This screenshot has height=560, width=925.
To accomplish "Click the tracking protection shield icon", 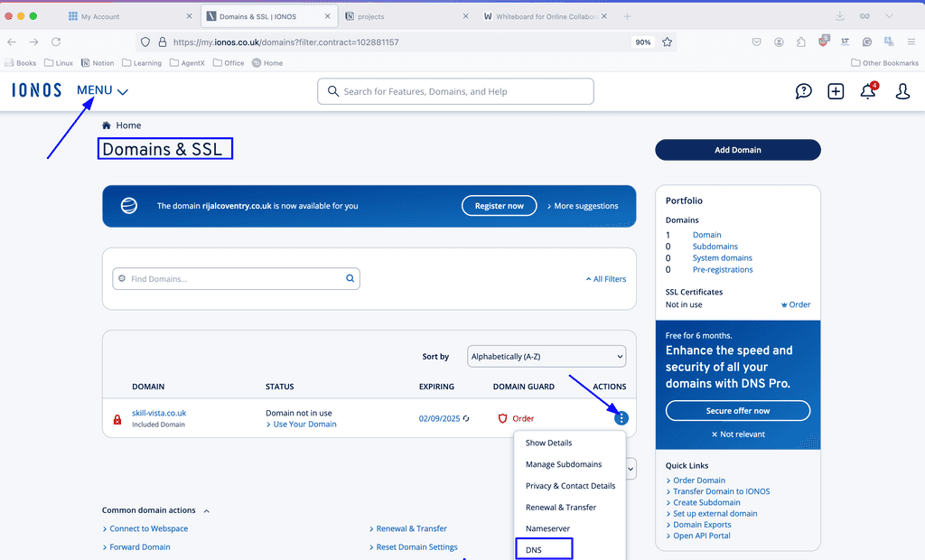I will click(145, 42).
